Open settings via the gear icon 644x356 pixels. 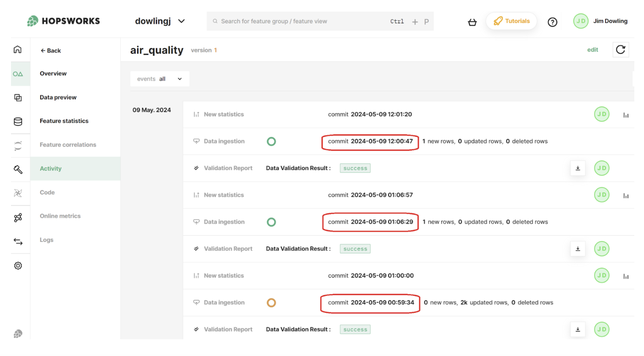(18, 266)
